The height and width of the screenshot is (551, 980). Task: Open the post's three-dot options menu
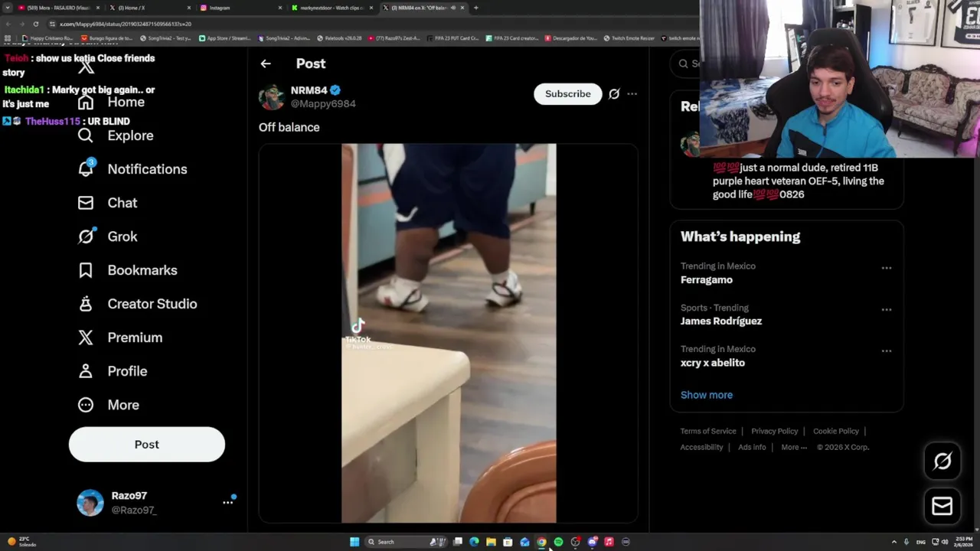(x=632, y=93)
